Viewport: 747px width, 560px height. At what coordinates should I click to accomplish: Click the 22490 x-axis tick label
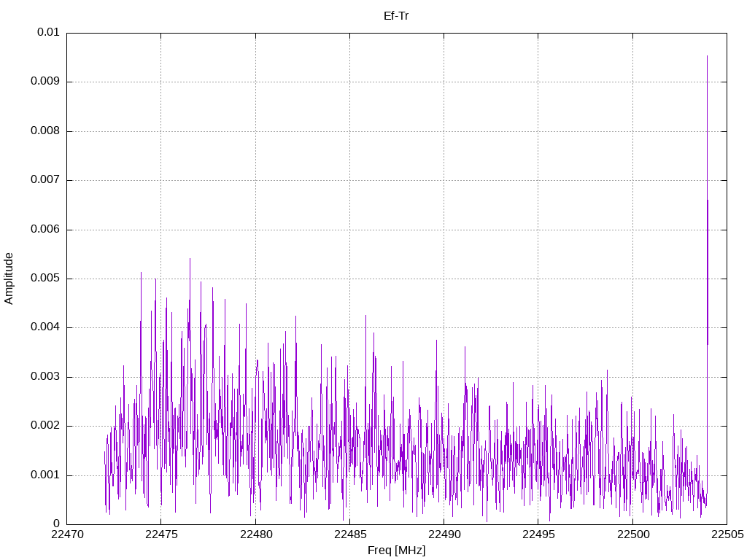coord(444,534)
